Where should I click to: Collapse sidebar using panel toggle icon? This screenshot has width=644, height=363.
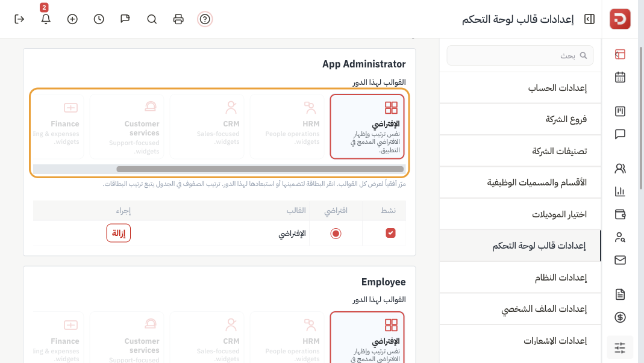pos(589,19)
